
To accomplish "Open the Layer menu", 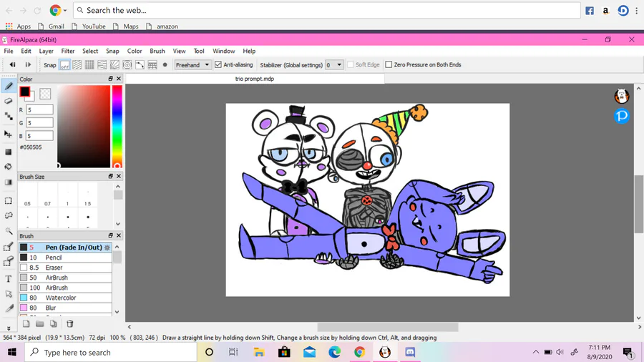I will point(46,51).
